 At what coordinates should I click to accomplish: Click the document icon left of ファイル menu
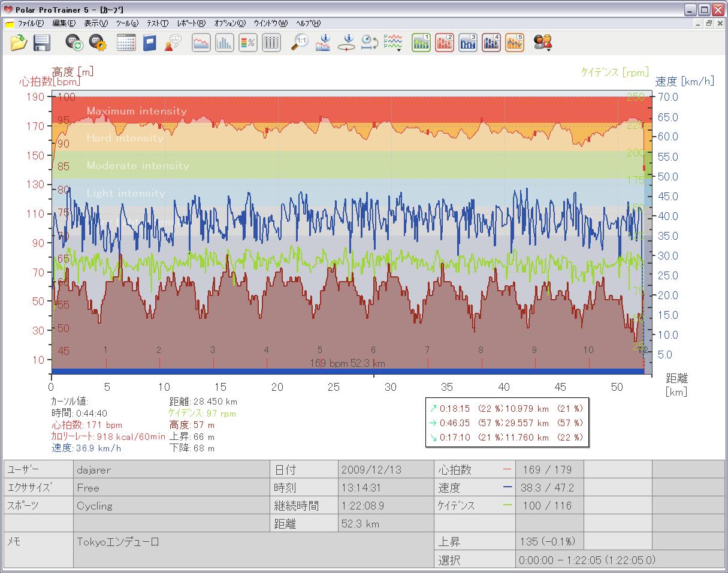pos(10,24)
